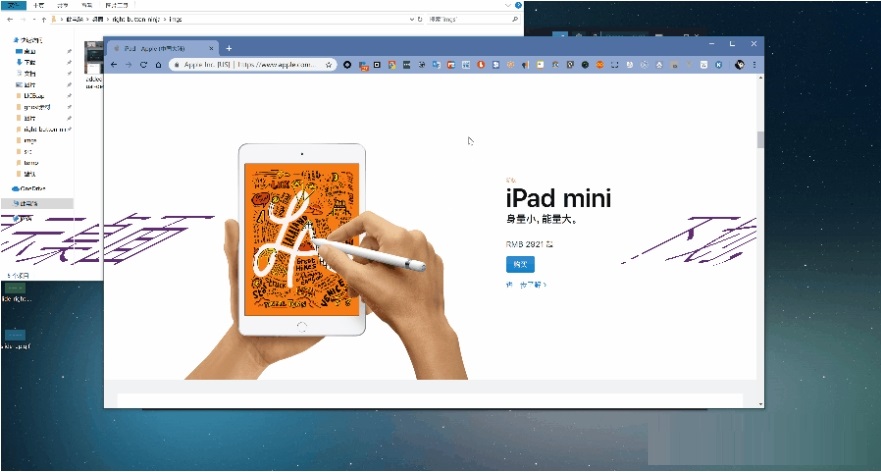Open Chrome's home page button

[x=158, y=65]
